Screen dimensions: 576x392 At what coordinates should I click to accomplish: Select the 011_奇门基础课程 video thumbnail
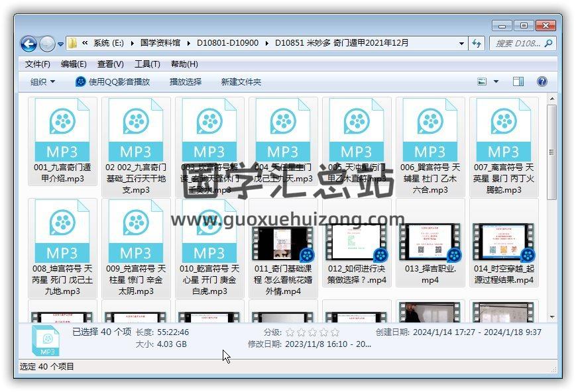(283, 243)
